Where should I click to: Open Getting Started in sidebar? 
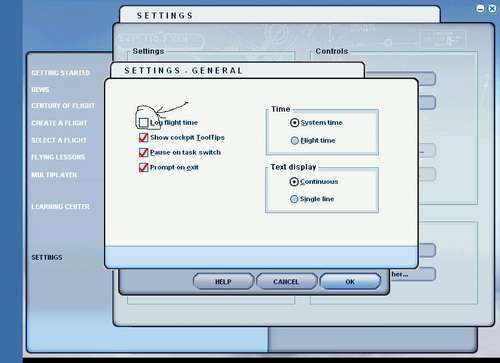point(61,73)
